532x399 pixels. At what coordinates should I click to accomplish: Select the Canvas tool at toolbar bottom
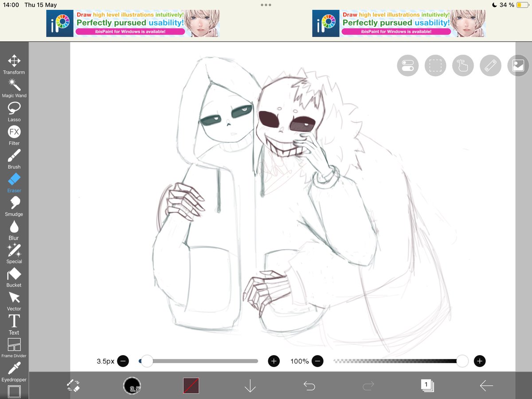pyautogui.click(x=14, y=392)
